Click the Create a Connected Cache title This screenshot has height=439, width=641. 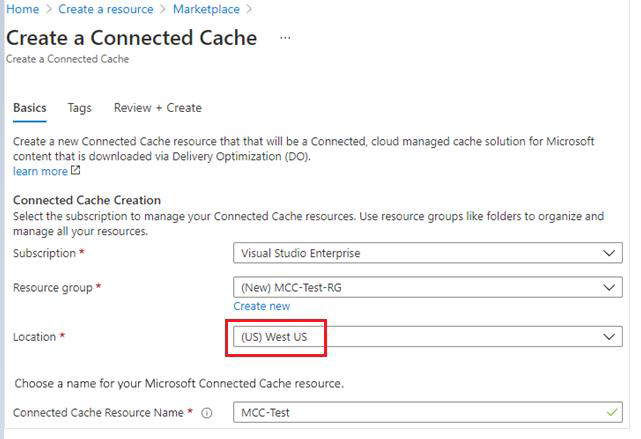coord(131,38)
